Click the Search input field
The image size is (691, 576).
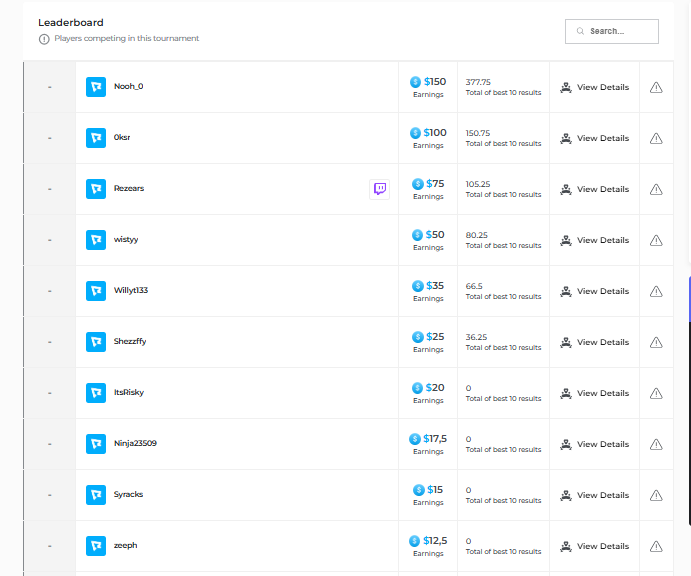pyautogui.click(x=612, y=31)
